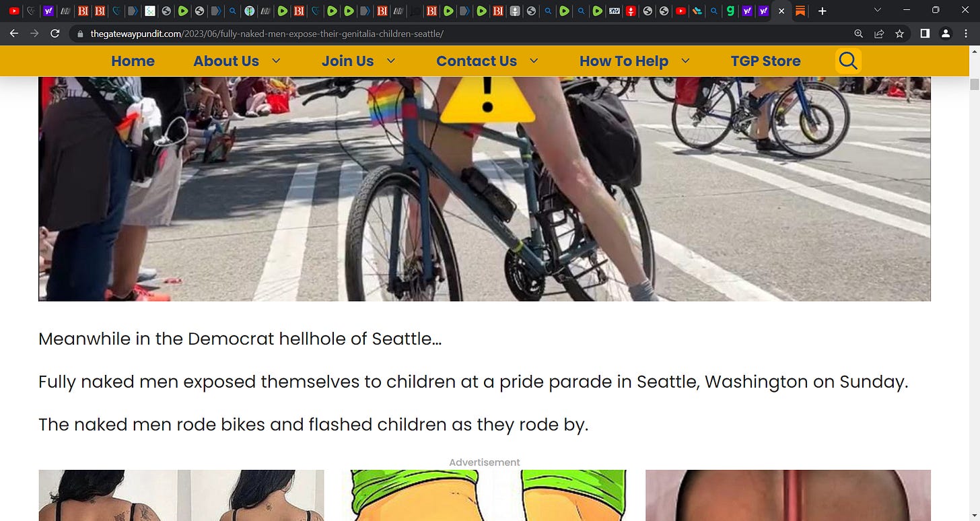
Task: Go to the Home menu item
Action: click(x=133, y=61)
